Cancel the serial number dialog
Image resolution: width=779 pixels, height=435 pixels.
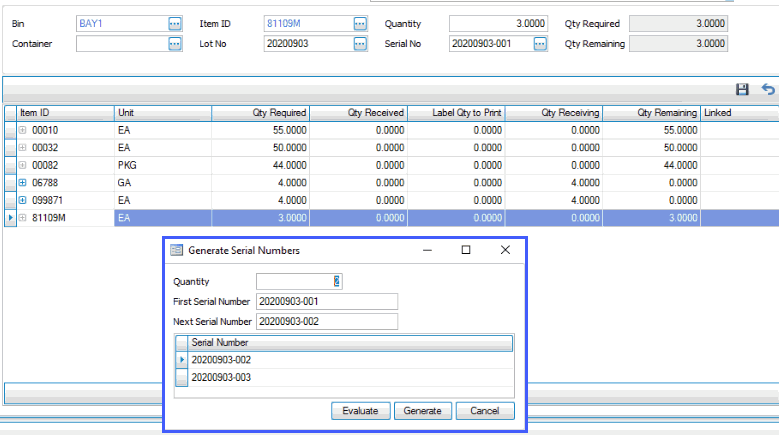(x=485, y=411)
